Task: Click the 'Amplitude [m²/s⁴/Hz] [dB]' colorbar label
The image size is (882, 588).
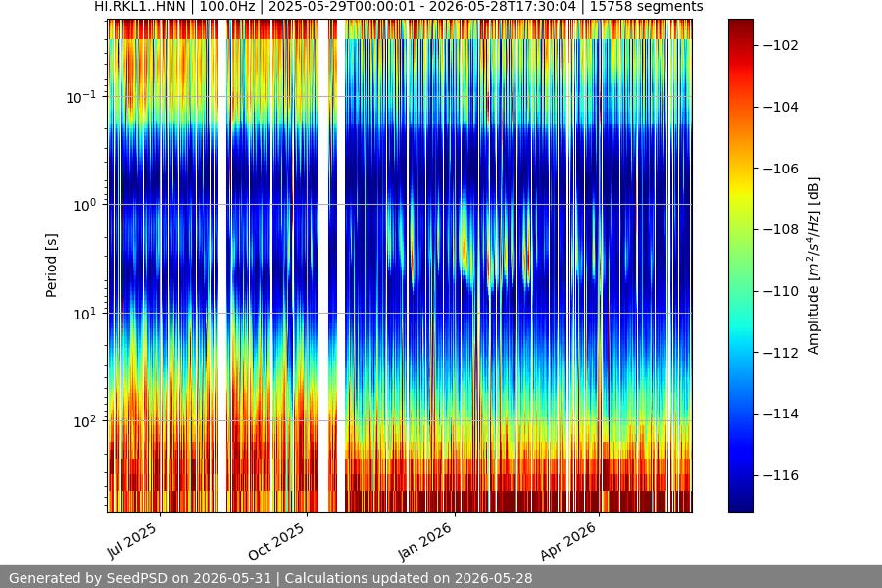Action: point(814,266)
